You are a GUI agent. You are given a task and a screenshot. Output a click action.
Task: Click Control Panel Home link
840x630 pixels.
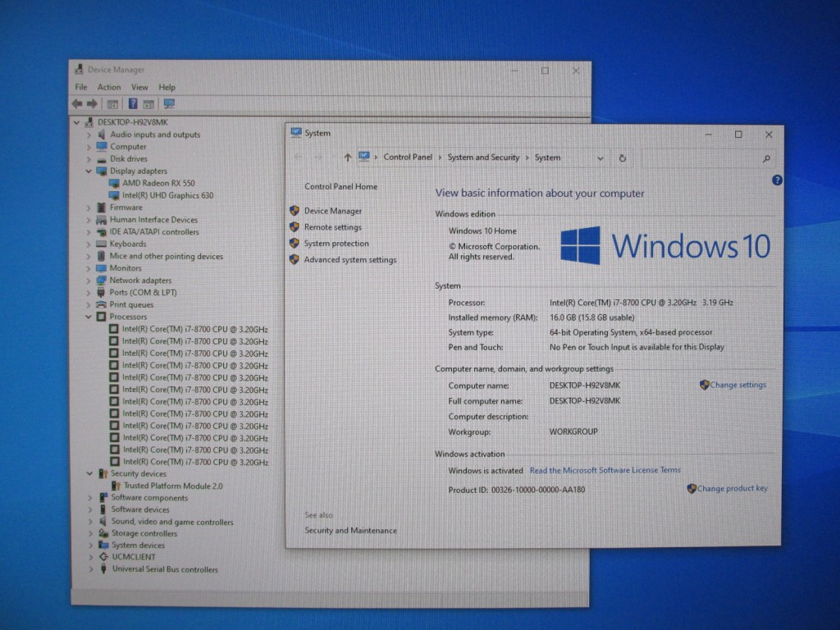click(x=340, y=186)
